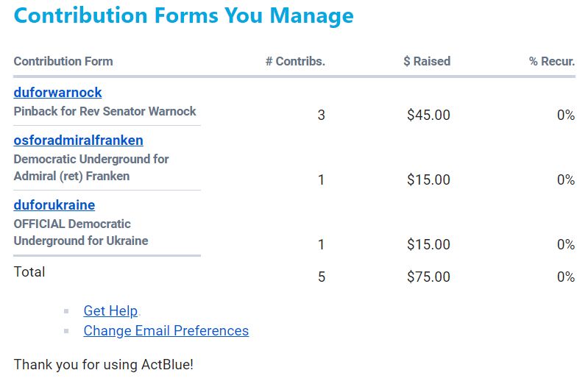Screen dimensions: 588x384
Task: Click the 'Contribution Forms You Manage' heading
Action: (x=183, y=15)
